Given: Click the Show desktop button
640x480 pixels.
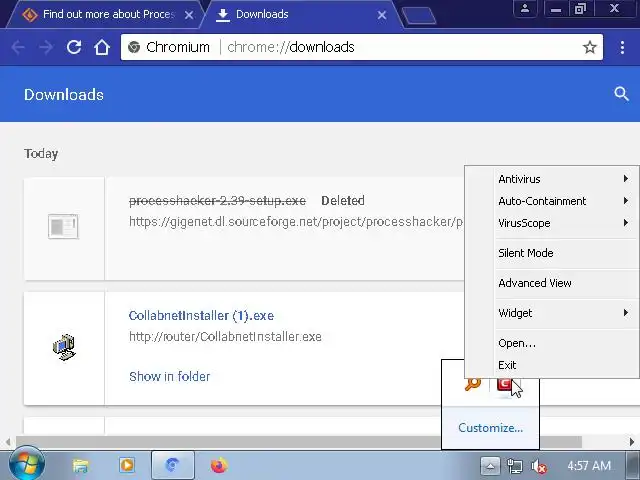Looking at the screenshot, I should click(633, 466).
